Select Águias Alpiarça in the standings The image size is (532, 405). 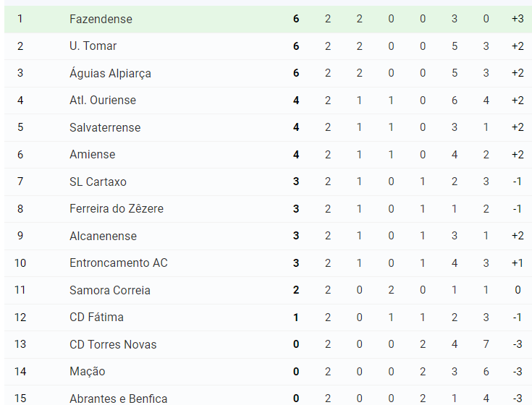[110, 73]
